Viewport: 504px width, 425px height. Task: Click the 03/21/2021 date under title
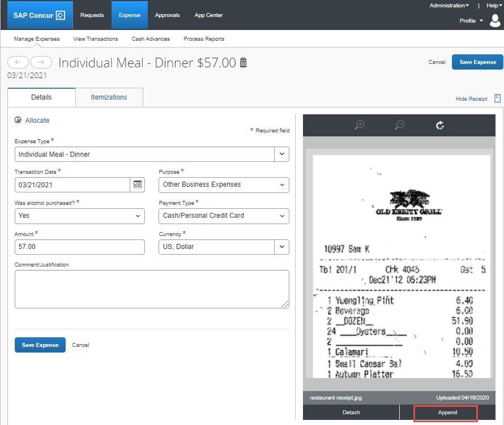tap(27, 75)
